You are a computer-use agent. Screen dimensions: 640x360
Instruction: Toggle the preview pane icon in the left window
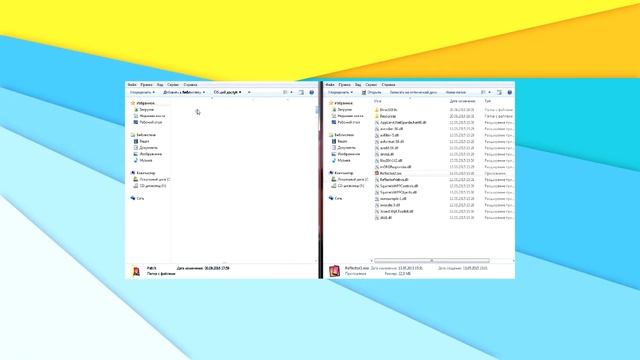pos(301,93)
